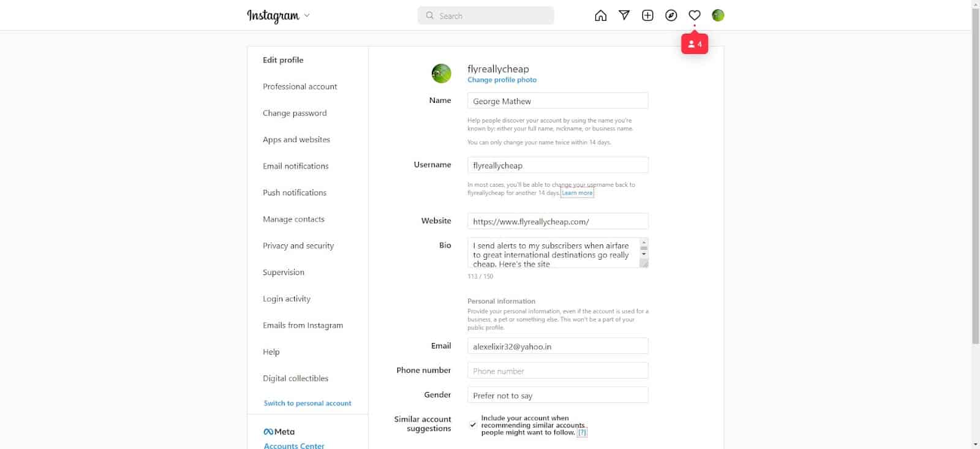Open activity feed heart icon

pos(695,16)
